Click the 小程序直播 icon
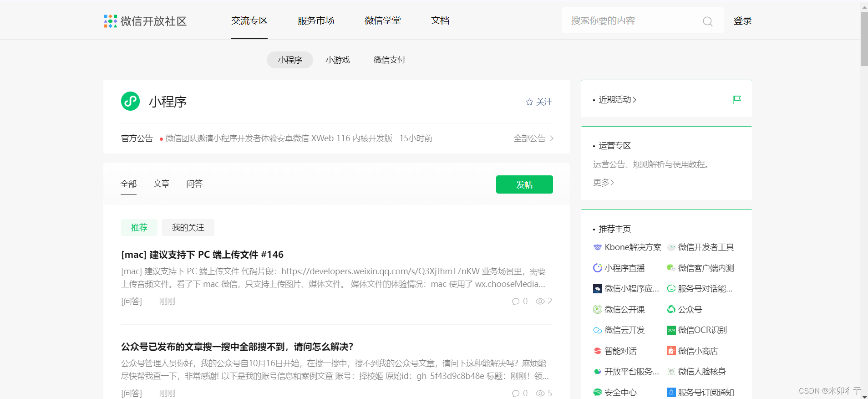This screenshot has width=868, height=399. tap(598, 268)
